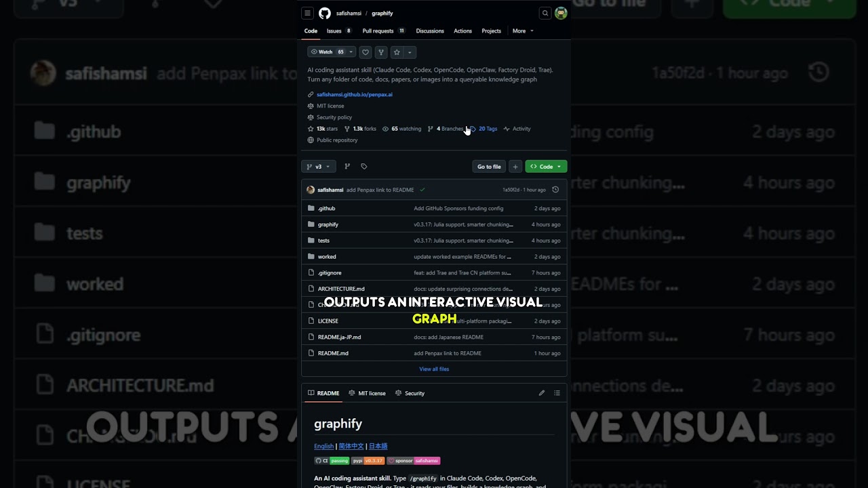Open the hamburger navigation menu
Screen dimensions: 868x488
307,13
